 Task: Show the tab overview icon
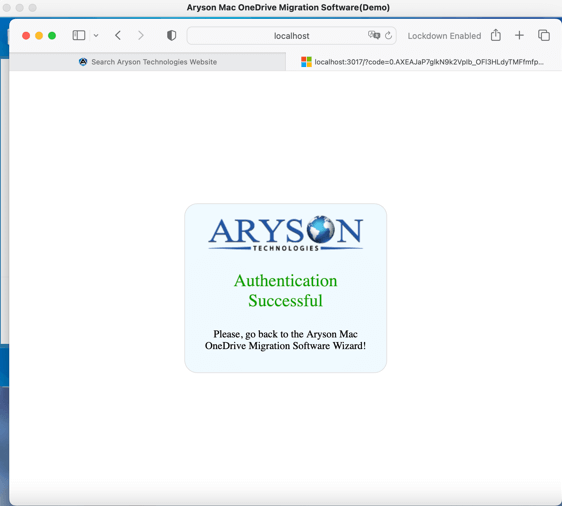[544, 35]
